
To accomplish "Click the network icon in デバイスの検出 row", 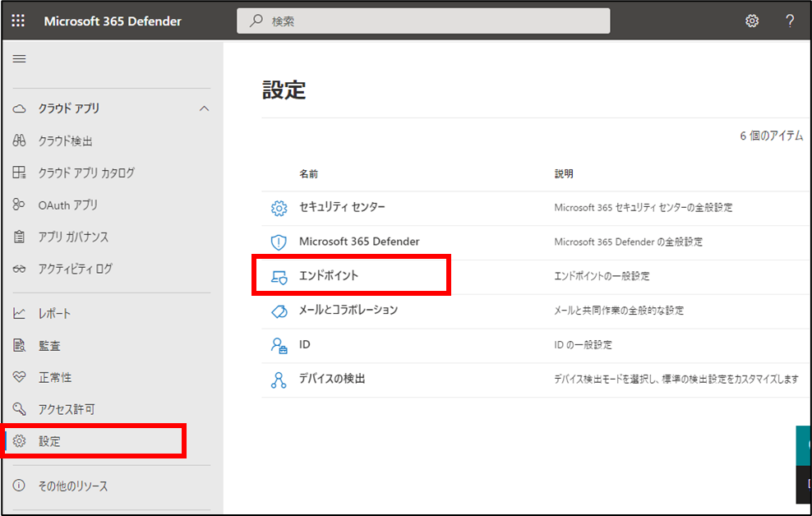I will tap(279, 380).
